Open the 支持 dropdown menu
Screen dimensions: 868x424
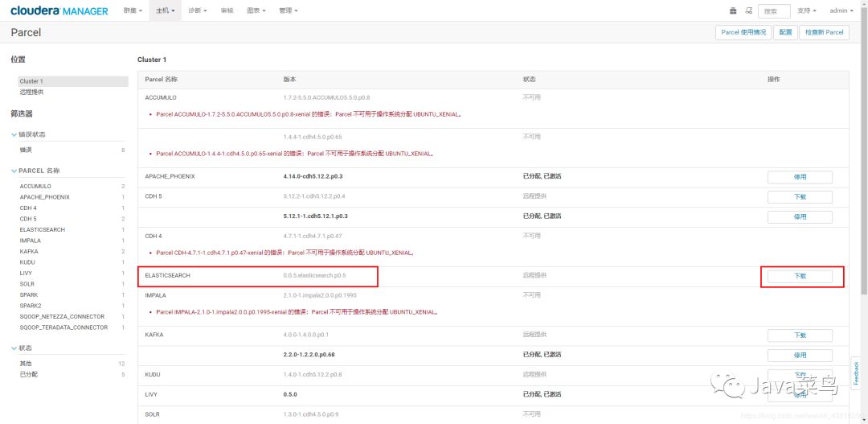coord(807,10)
